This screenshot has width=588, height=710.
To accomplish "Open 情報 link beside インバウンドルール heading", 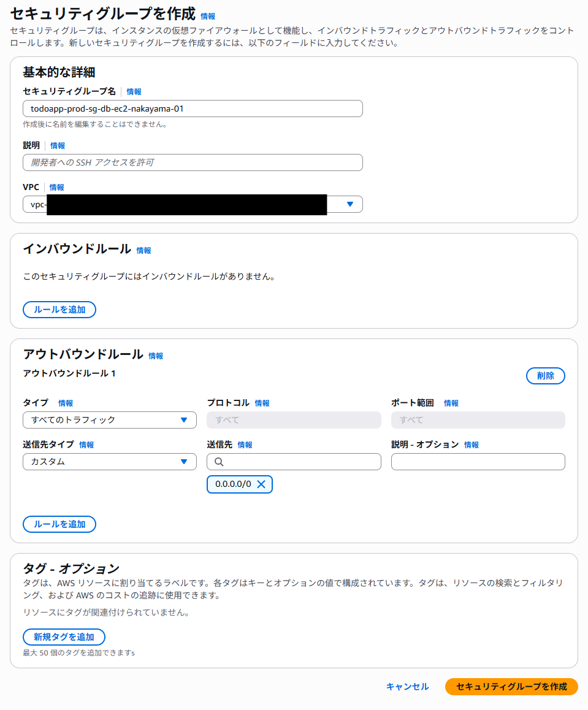I will coord(143,250).
